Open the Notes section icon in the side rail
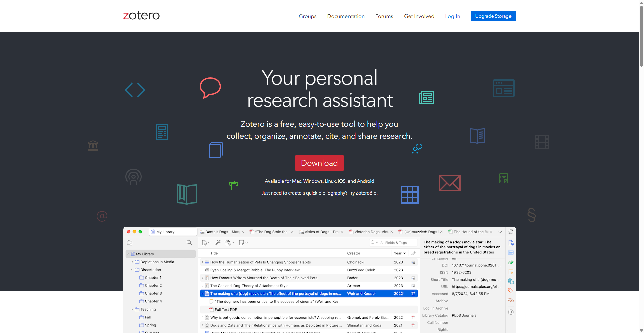The width and height of the screenshot is (644, 333). [x=511, y=272]
